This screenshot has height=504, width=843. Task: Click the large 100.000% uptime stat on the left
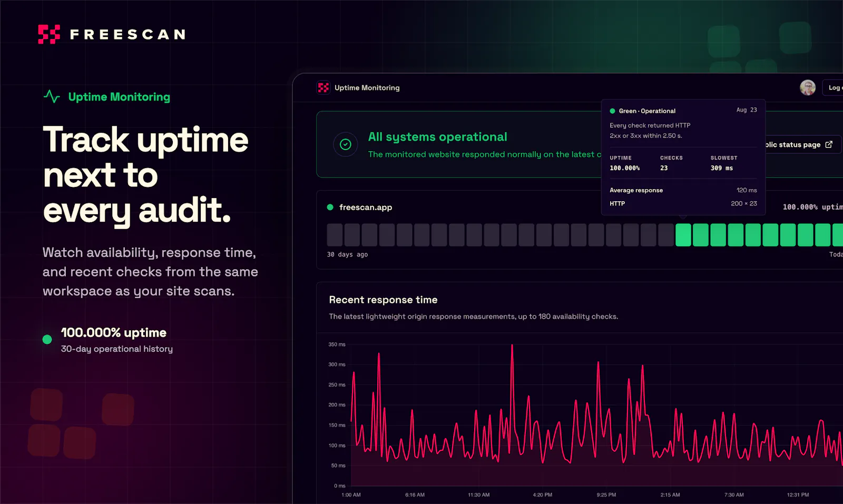tap(114, 332)
